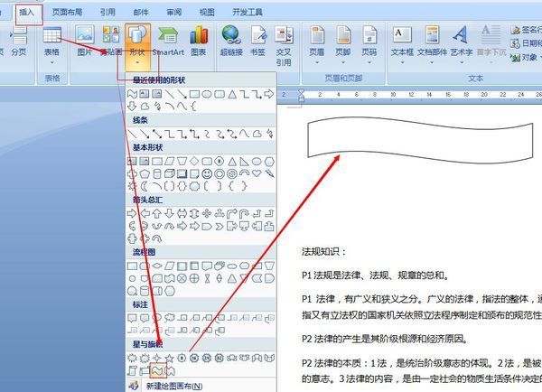Choose the chevron arrow shape
Screen dimensions: 542x392
click(x=220, y=227)
